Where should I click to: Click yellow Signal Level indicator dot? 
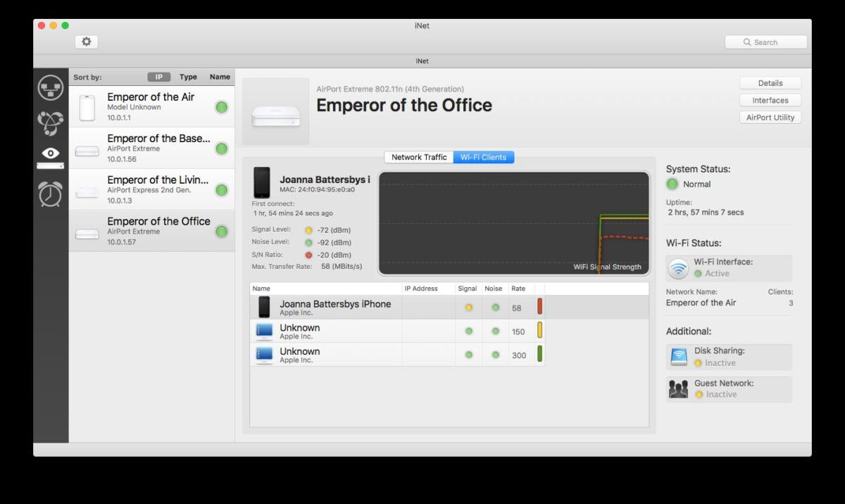(x=308, y=230)
